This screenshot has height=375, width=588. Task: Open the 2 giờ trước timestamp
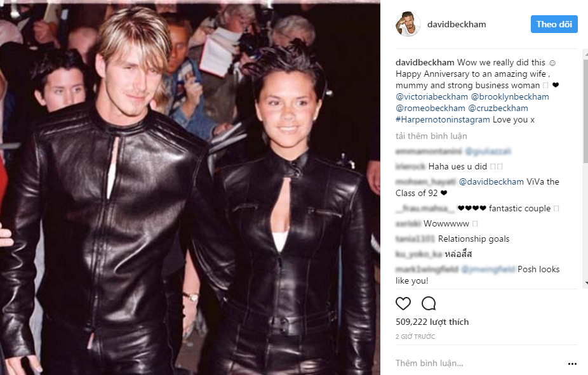pos(415,336)
